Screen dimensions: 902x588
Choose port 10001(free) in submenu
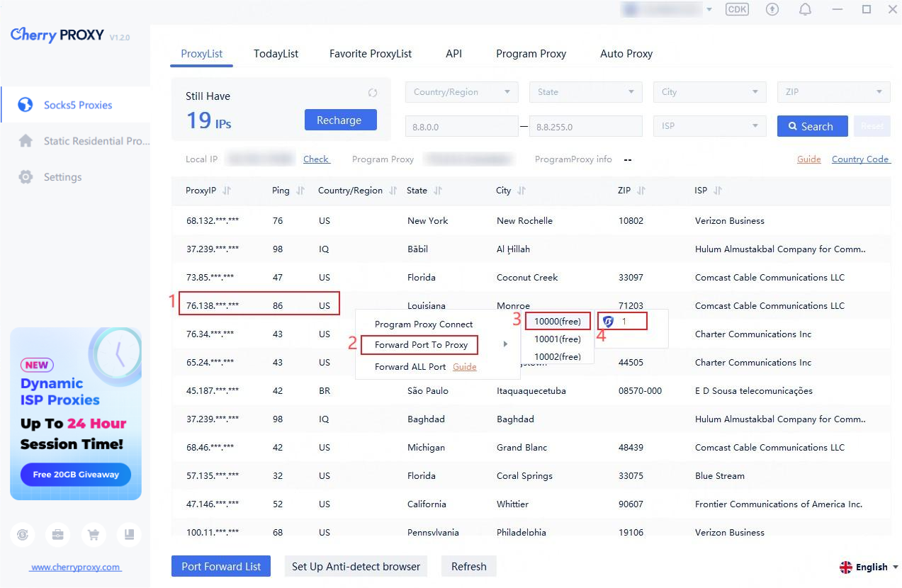[557, 339]
